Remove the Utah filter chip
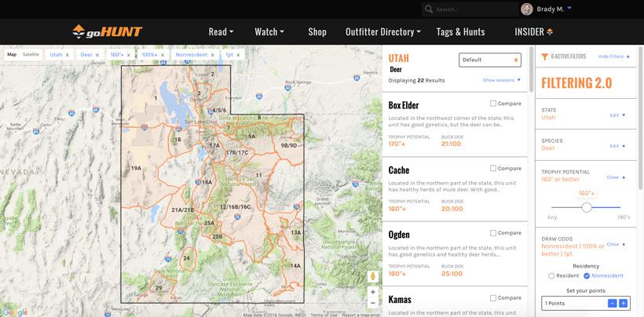Image resolution: width=644 pixels, height=317 pixels. point(68,55)
